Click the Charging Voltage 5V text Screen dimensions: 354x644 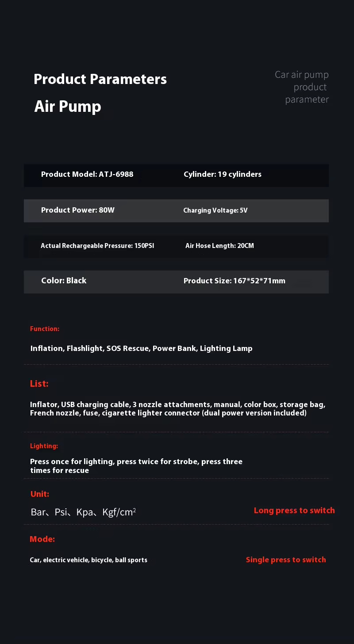(215, 210)
